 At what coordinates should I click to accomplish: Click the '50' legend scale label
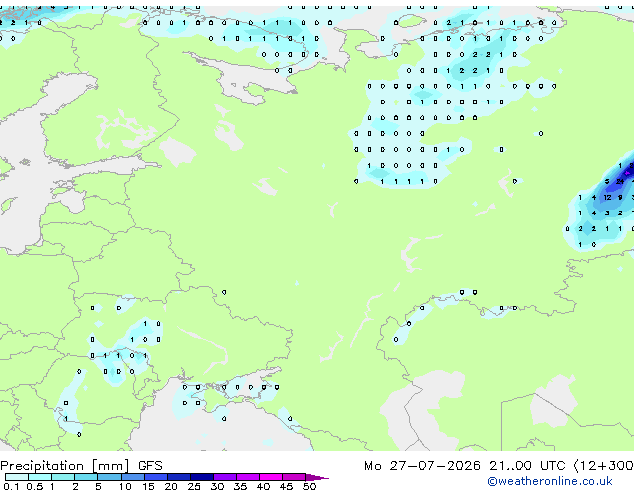(309, 486)
